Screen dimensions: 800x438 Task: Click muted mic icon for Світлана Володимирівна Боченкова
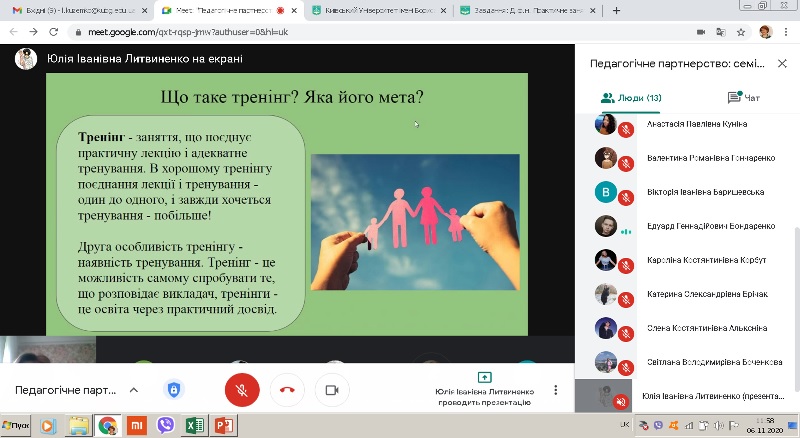(626, 368)
